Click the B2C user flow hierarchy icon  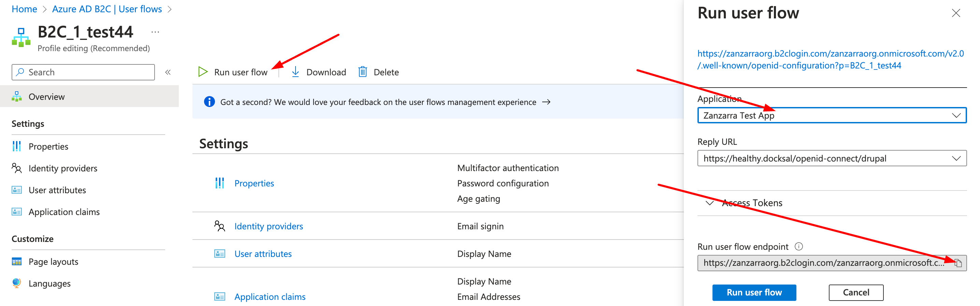click(21, 37)
